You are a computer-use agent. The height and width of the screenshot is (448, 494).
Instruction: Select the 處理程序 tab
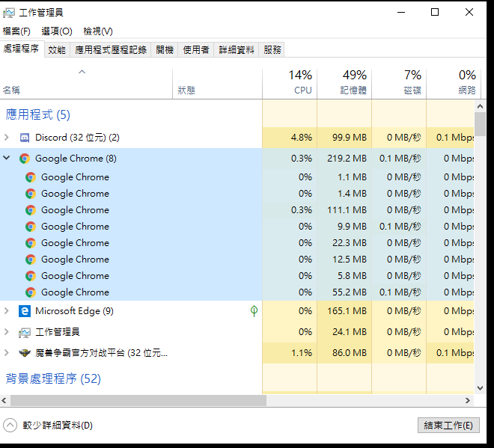(x=22, y=49)
